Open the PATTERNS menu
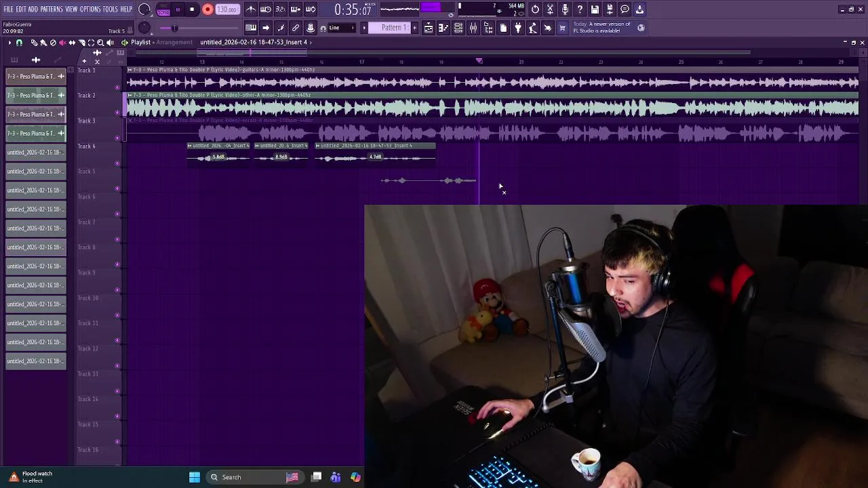 coord(52,9)
